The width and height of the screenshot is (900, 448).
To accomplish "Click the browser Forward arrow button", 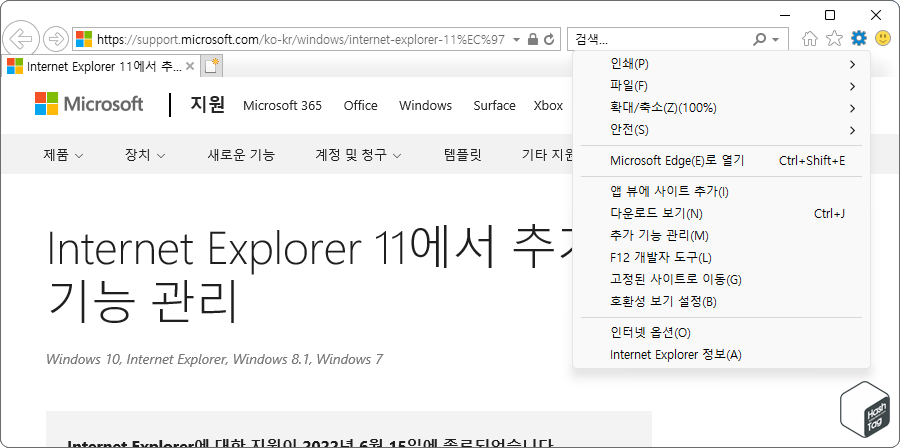I will pyautogui.click(x=56, y=39).
